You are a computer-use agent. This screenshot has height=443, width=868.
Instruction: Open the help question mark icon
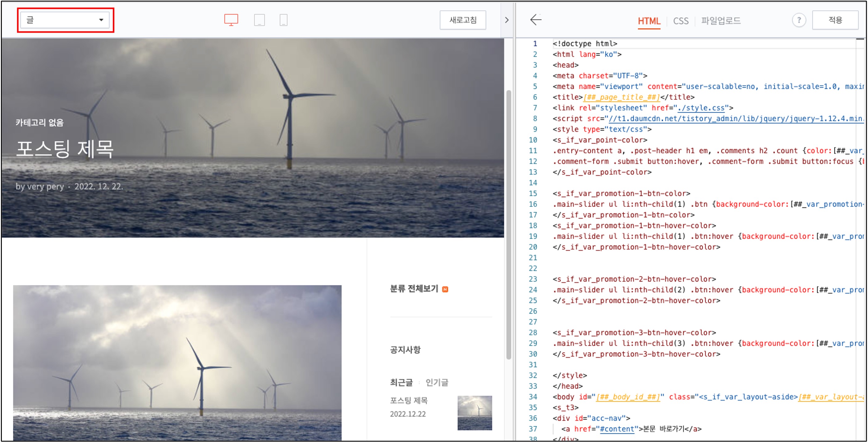click(x=799, y=20)
